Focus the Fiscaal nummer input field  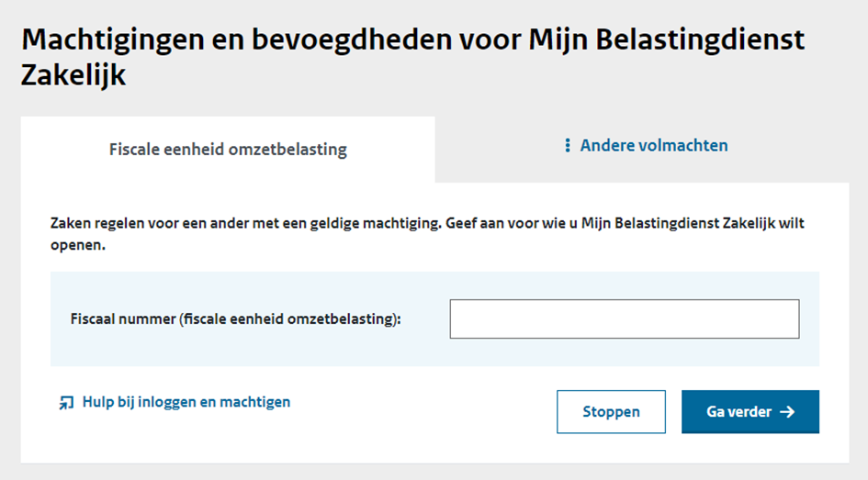click(625, 319)
